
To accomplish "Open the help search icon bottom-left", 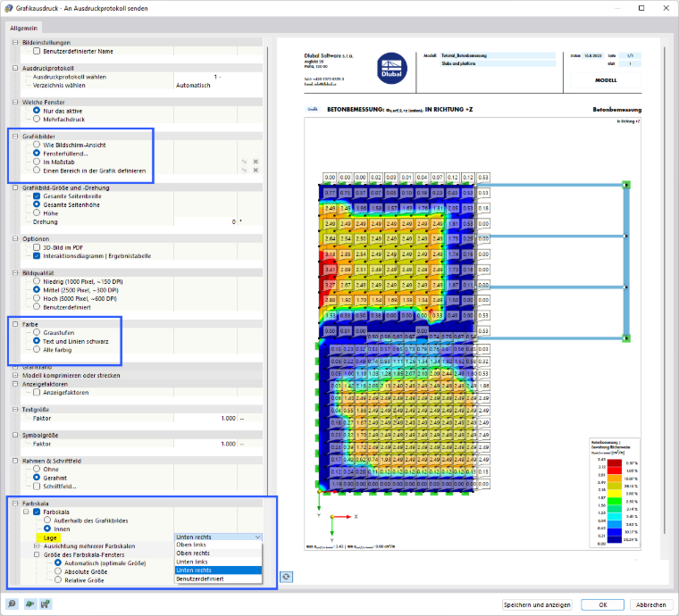I will 13,604.
